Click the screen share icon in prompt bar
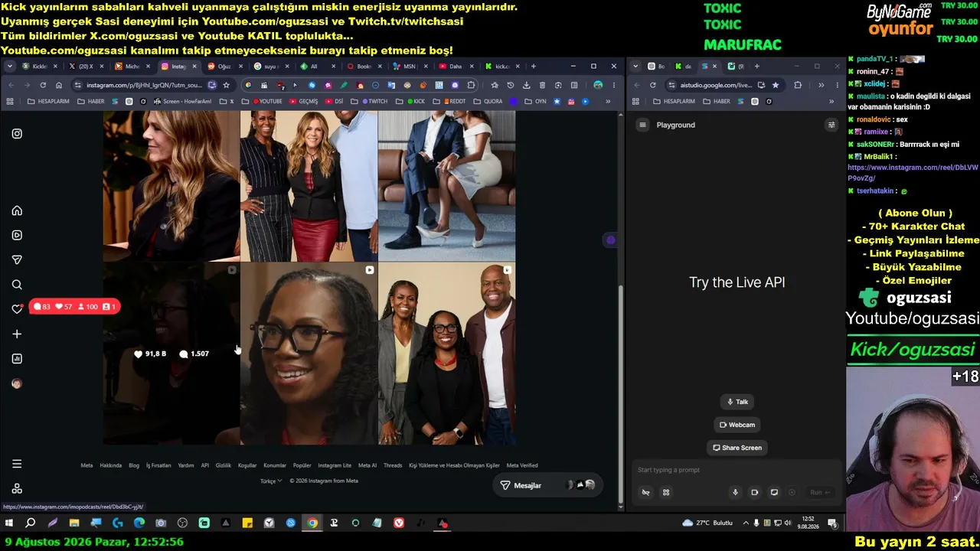Viewport: 980px width, 551px height. click(x=774, y=492)
